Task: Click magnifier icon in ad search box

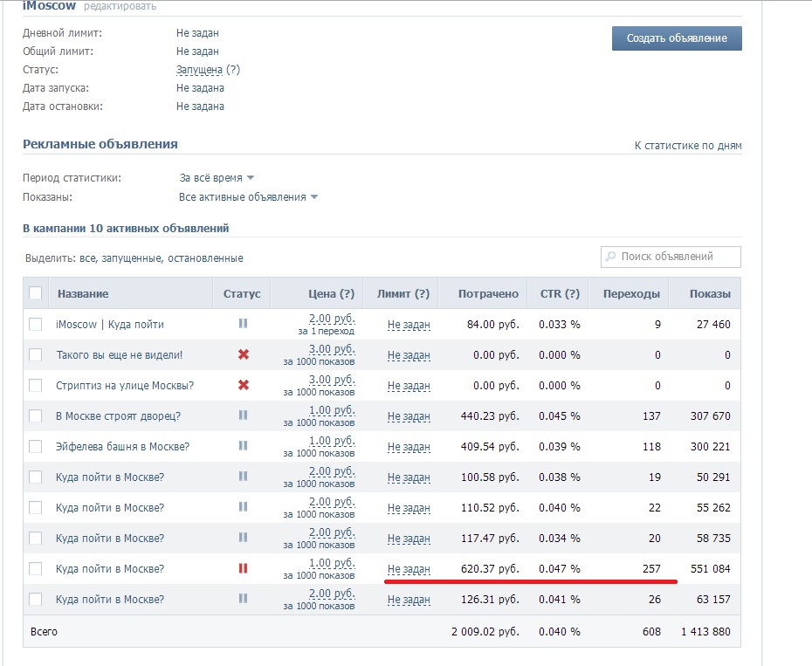Action: (611, 257)
